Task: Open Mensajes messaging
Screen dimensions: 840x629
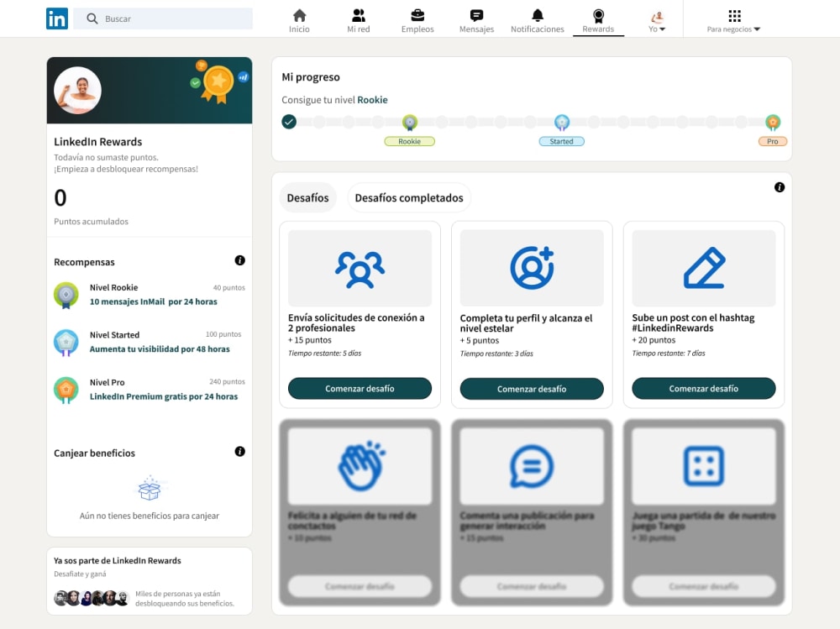Action: [476, 21]
